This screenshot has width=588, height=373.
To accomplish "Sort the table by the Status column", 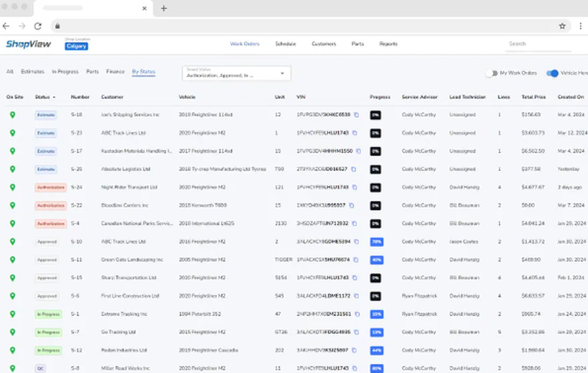I will coord(45,97).
